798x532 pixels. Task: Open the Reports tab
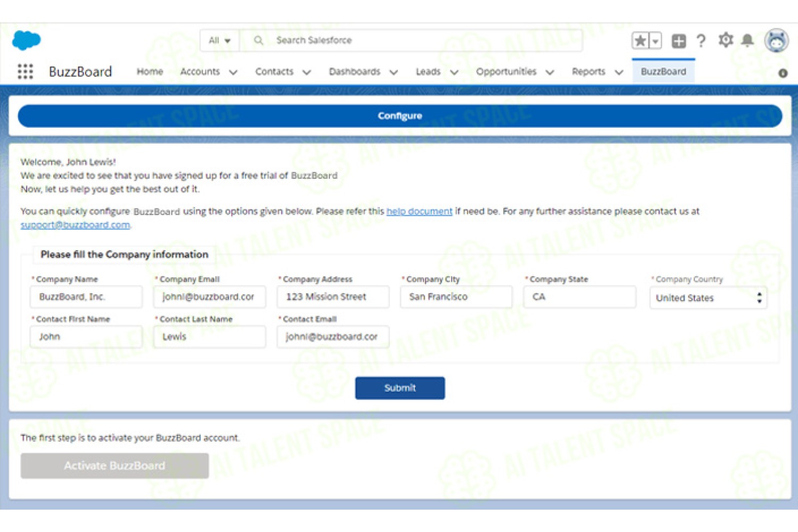589,71
